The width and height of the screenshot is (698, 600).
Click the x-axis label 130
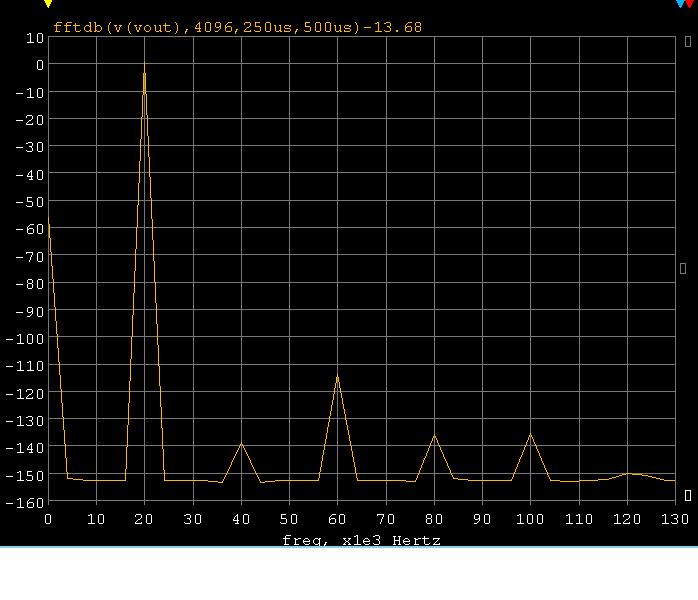(675, 519)
